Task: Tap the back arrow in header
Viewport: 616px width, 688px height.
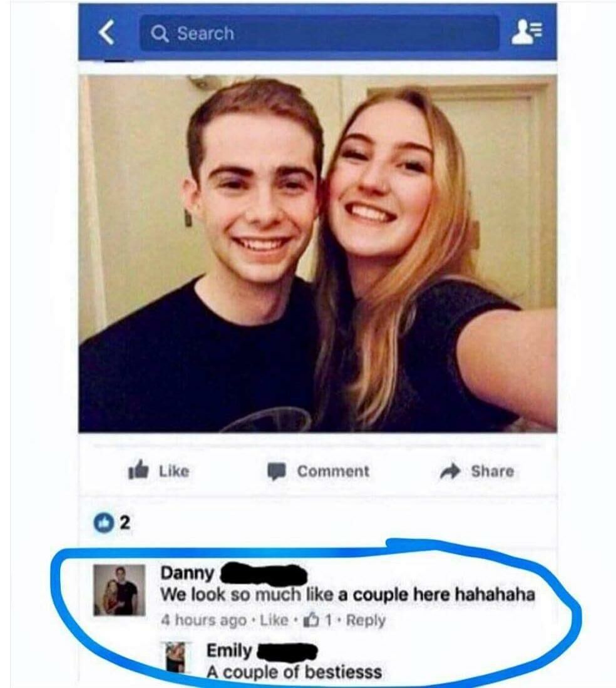Action: (x=106, y=33)
